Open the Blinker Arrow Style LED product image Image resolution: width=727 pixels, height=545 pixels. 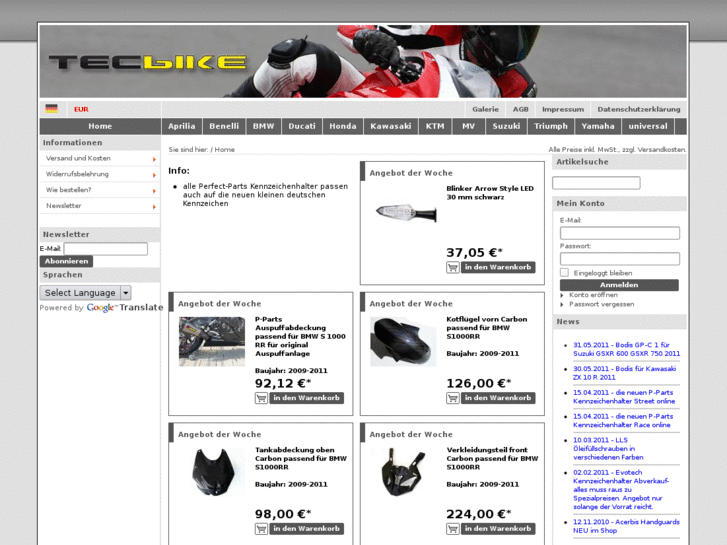(x=406, y=212)
